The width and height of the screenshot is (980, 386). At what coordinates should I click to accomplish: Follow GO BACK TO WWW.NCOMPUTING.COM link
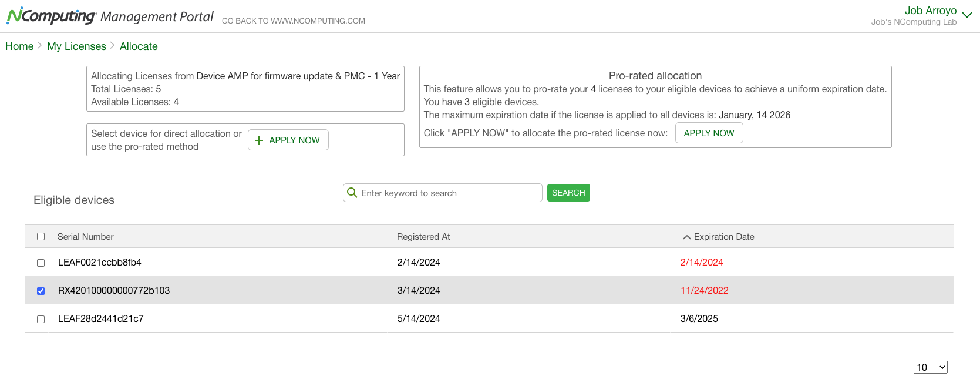point(294,21)
